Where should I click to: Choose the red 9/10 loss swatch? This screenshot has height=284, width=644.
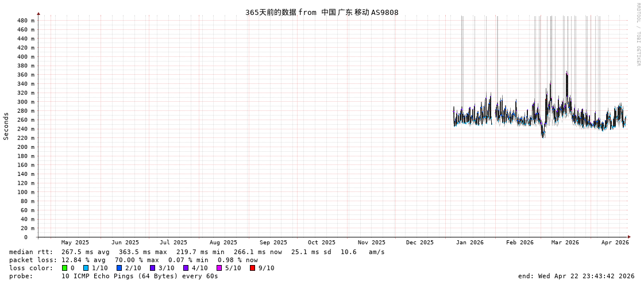(252, 268)
